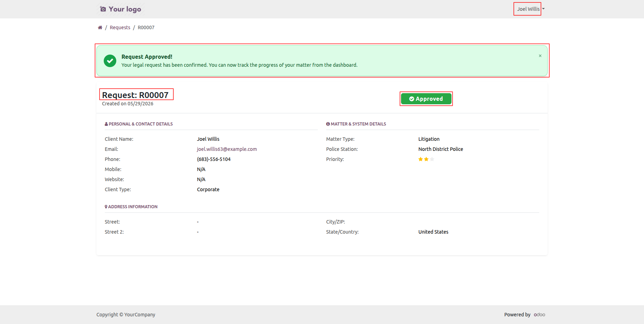Select the Corporate client type value
644x324 pixels.
point(208,189)
